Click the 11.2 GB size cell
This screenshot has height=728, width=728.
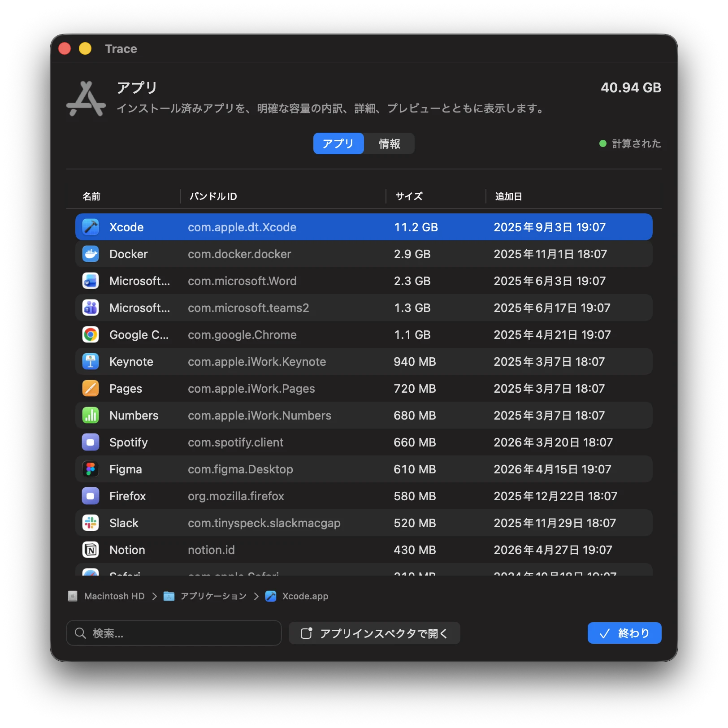coord(416,227)
